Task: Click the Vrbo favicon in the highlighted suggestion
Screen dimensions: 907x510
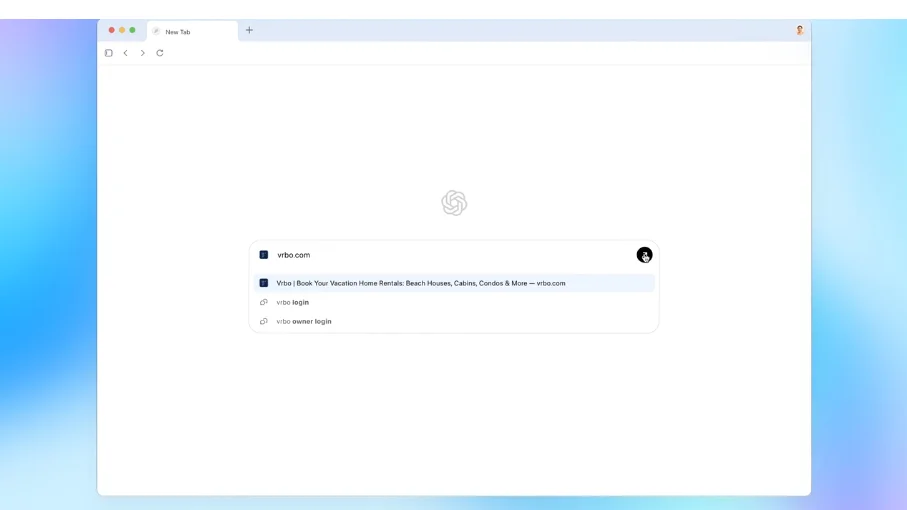Action: (x=264, y=283)
